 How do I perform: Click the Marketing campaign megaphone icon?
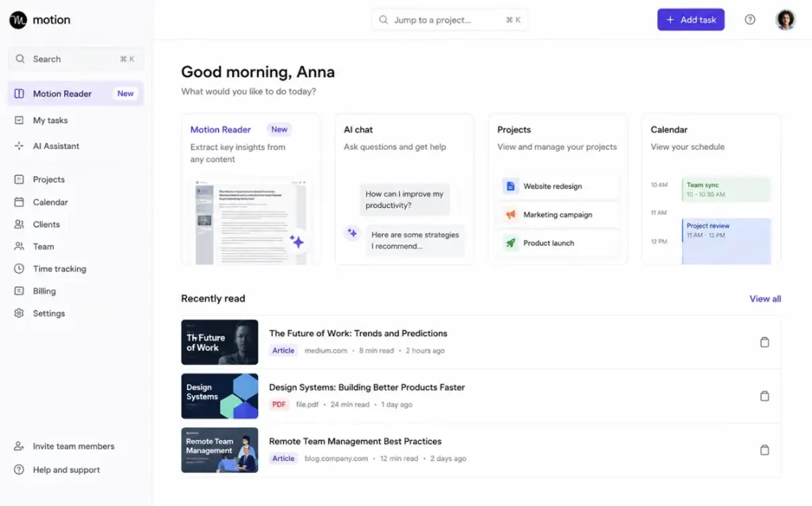[x=511, y=214]
